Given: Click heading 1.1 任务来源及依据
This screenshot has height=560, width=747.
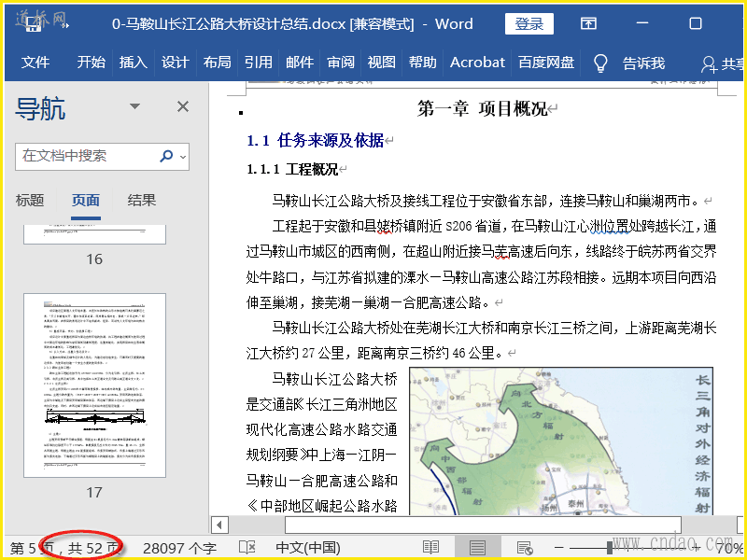Looking at the screenshot, I should click(316, 140).
